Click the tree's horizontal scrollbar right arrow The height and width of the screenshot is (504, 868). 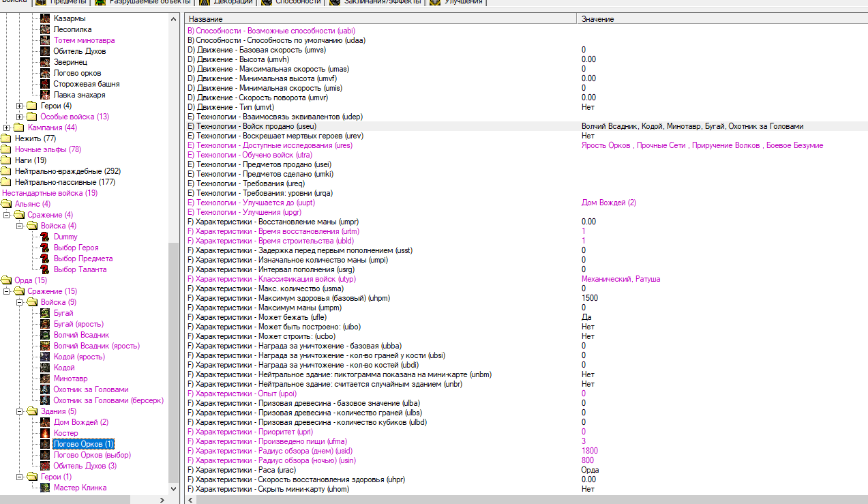162,500
